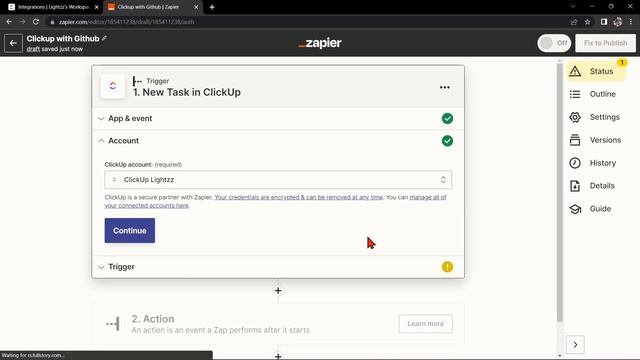Screen dimensions: 640x360
Task: Click the green check beside Account
Action: 447,141
